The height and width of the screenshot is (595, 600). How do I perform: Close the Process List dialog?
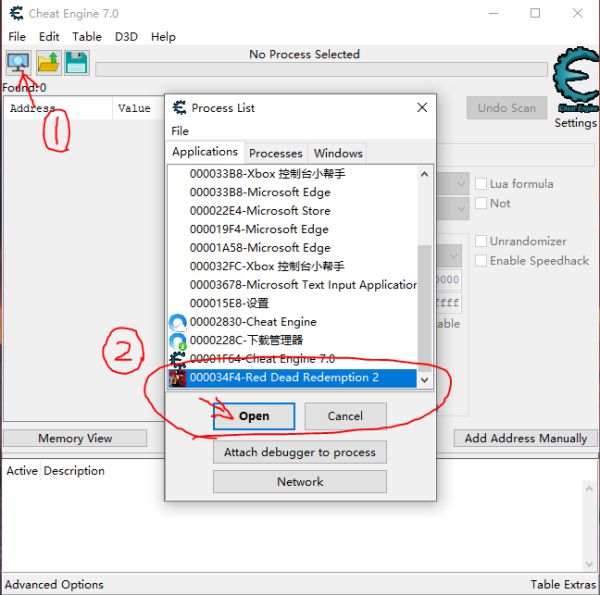click(x=422, y=107)
